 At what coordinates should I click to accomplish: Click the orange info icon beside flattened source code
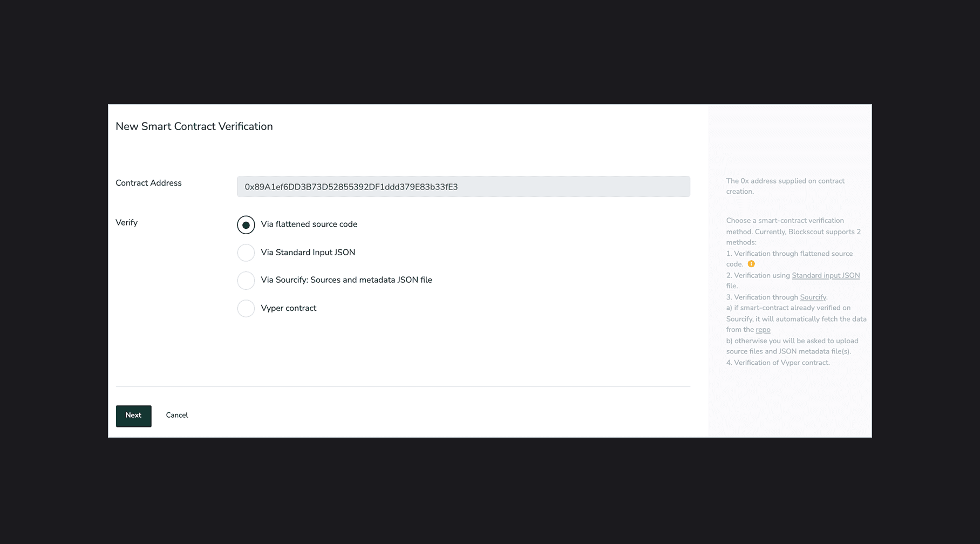[x=751, y=264]
